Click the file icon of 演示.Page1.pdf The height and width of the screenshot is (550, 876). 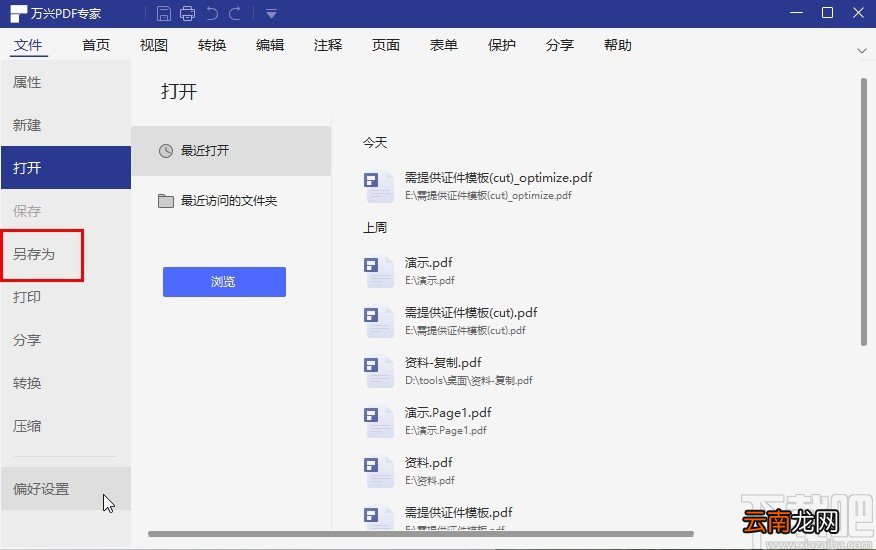(x=379, y=421)
